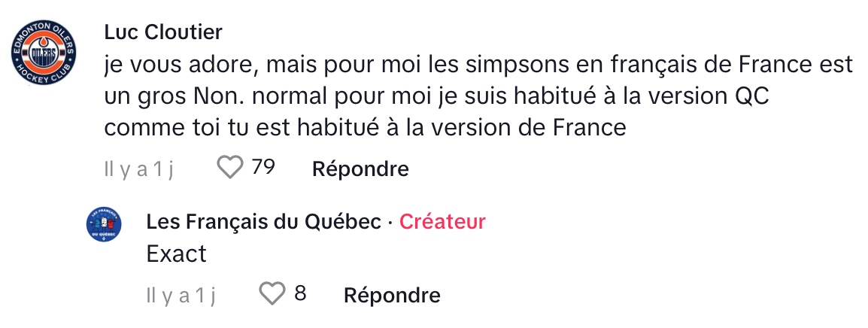Click the comment line starting 'je vous adore'
The height and width of the screenshot is (328, 868).
[479, 65]
